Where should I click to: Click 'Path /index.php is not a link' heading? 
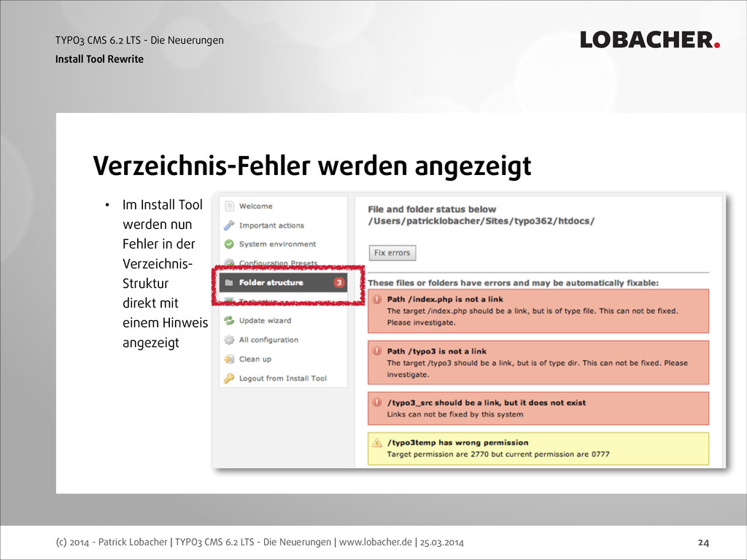(x=445, y=300)
